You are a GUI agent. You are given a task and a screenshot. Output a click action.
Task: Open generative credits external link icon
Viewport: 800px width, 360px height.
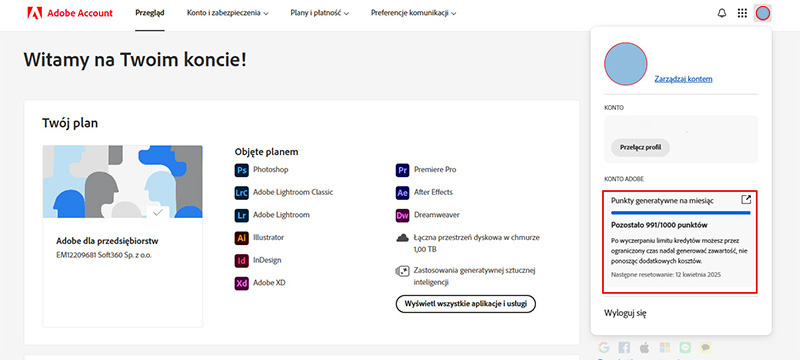click(x=746, y=200)
